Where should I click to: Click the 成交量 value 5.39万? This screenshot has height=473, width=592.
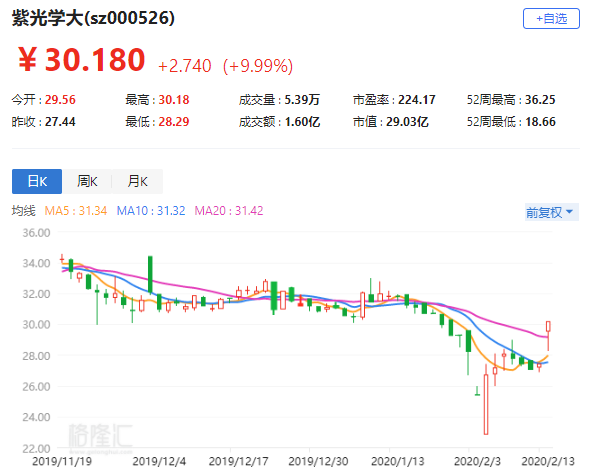point(302,100)
